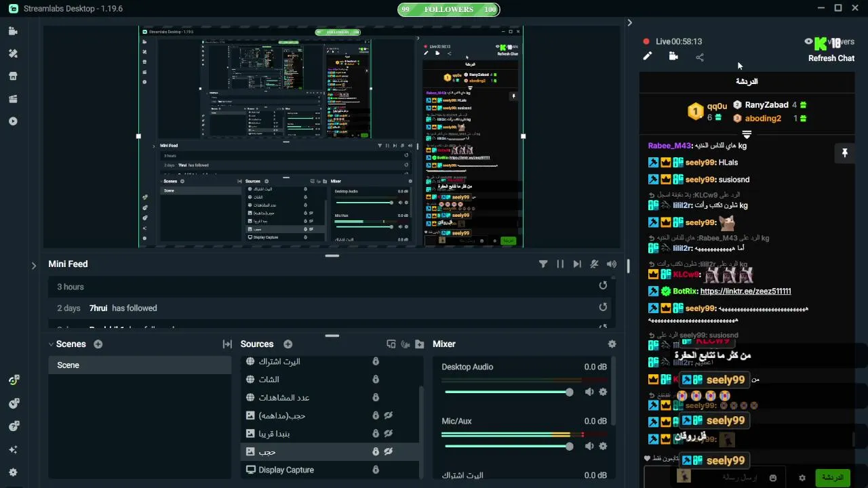Open the Dashboard external-link icon in the left sidebar
This screenshot has width=868, height=488.
13,381
